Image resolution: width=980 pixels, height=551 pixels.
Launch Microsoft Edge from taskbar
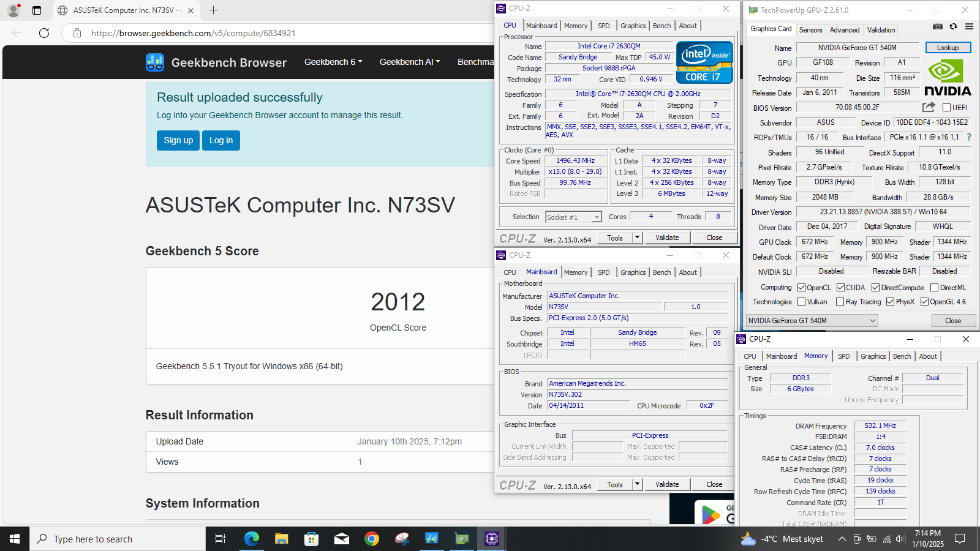[x=252, y=539]
